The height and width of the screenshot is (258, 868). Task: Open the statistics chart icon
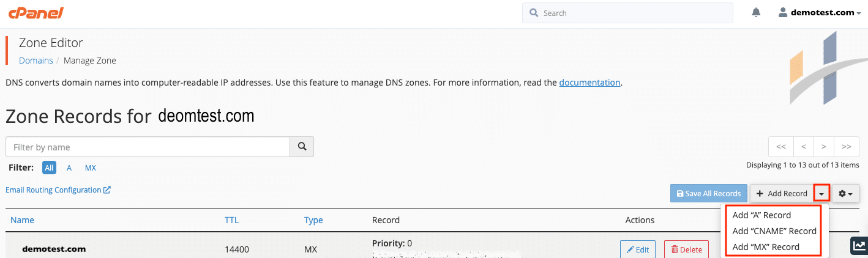pyautogui.click(x=859, y=246)
